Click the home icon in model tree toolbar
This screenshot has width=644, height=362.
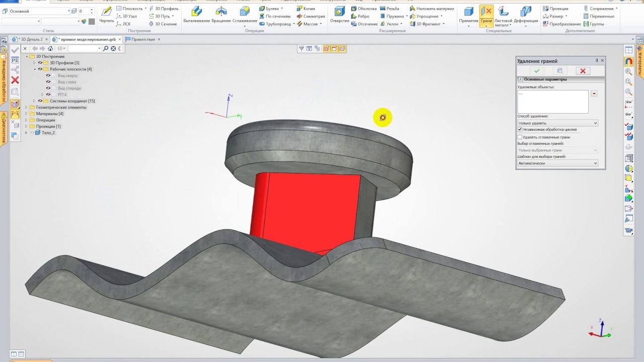(x=50, y=48)
